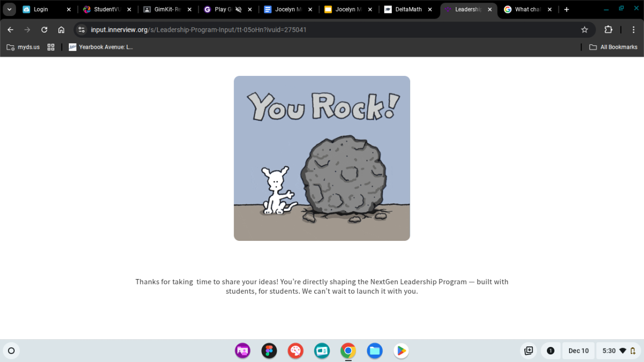The height and width of the screenshot is (362, 644).
Task: Open the apps grid shortcut in bookmarks bar
Action: [x=51, y=47]
